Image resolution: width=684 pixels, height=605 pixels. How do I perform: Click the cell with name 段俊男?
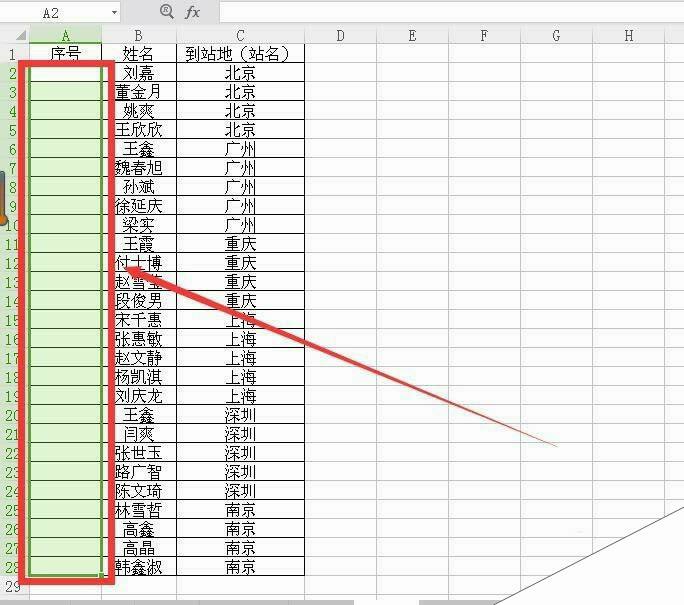(x=139, y=301)
